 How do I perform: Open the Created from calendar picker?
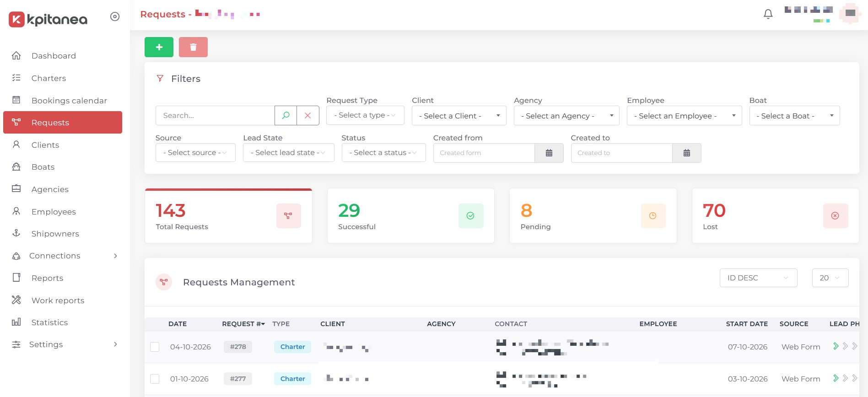[x=549, y=153]
